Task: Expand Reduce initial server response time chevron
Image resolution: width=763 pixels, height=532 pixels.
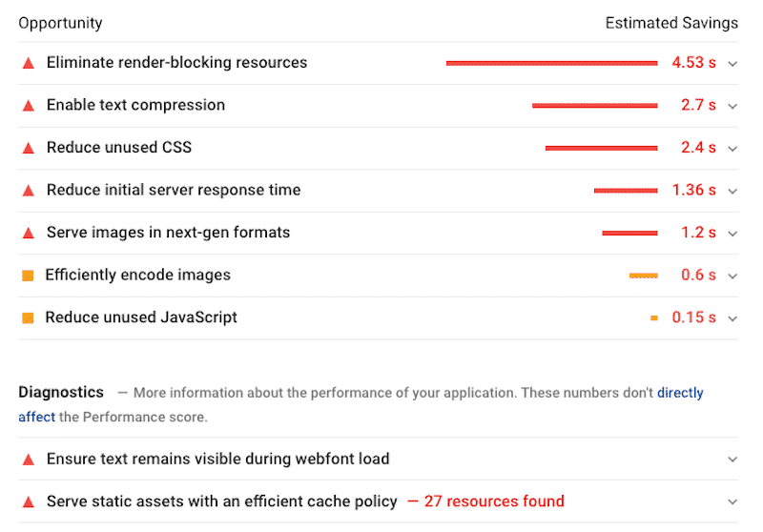Action: [x=732, y=191]
